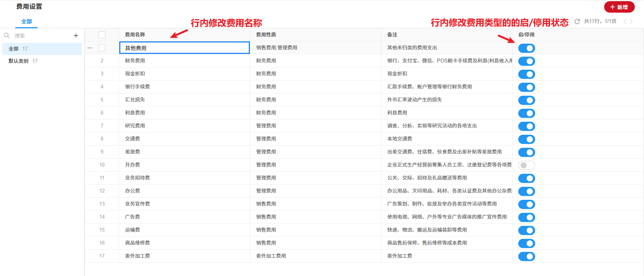
Task: Select the 银行手续费 name cell
Action: pos(184,87)
